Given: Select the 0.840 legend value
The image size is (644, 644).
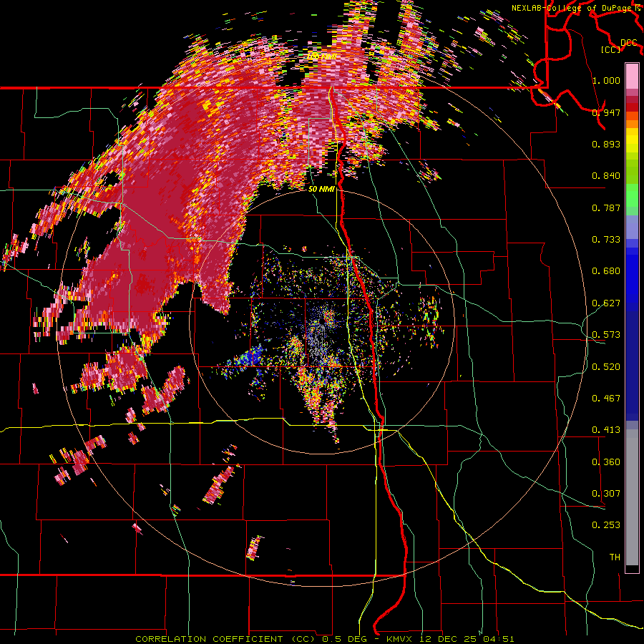Looking at the screenshot, I should (x=606, y=176).
